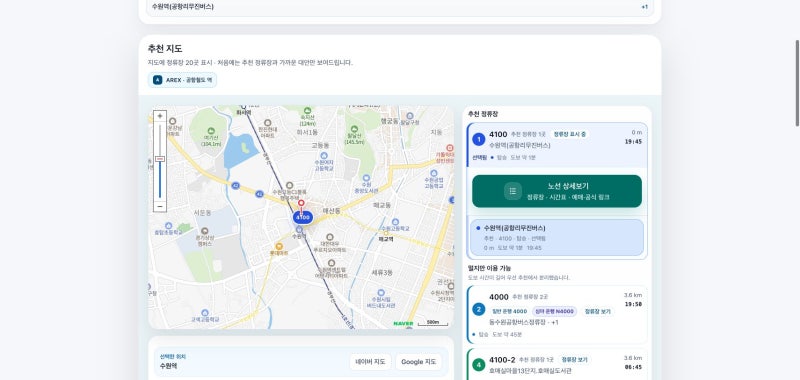The height and width of the screenshot is (380, 800).
Task: Click the numbered circle 1 for route 4100
Action: point(478,139)
